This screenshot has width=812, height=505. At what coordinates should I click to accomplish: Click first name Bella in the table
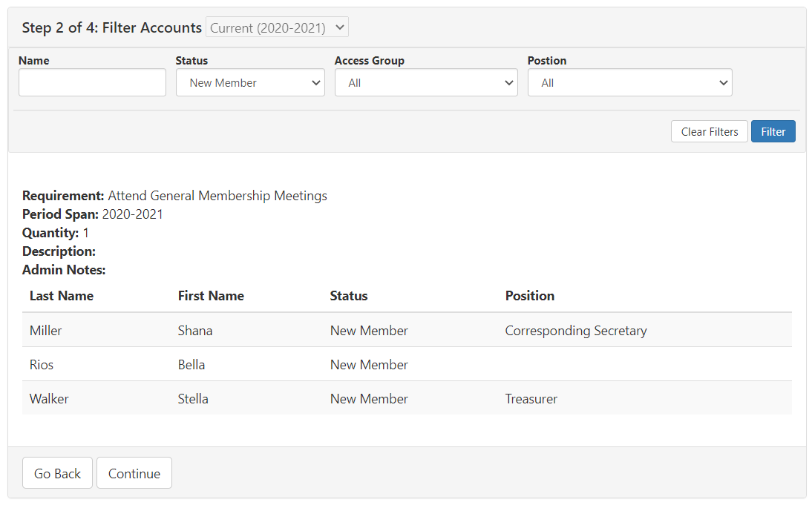191,365
